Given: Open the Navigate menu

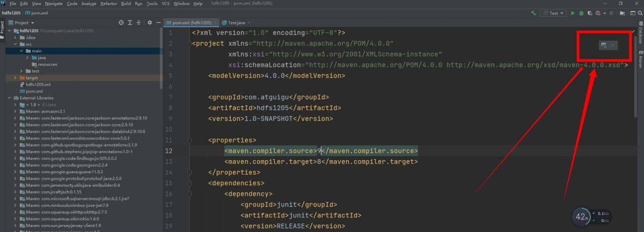Looking at the screenshot, I should tap(54, 4).
